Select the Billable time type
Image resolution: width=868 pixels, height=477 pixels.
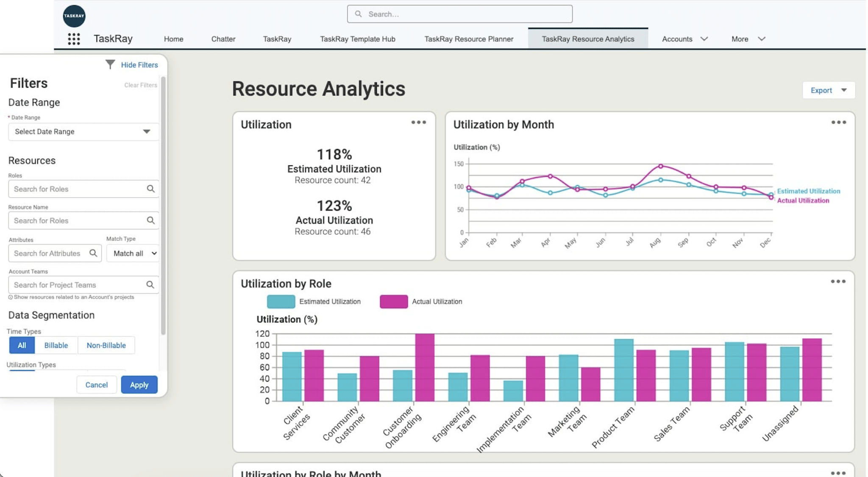[56, 345]
